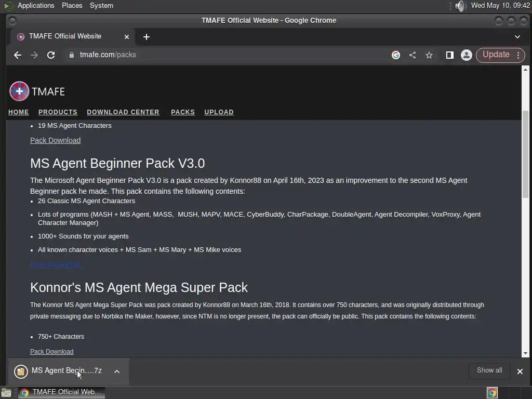Click the volume speaker icon
The image size is (532, 399).
460,6
